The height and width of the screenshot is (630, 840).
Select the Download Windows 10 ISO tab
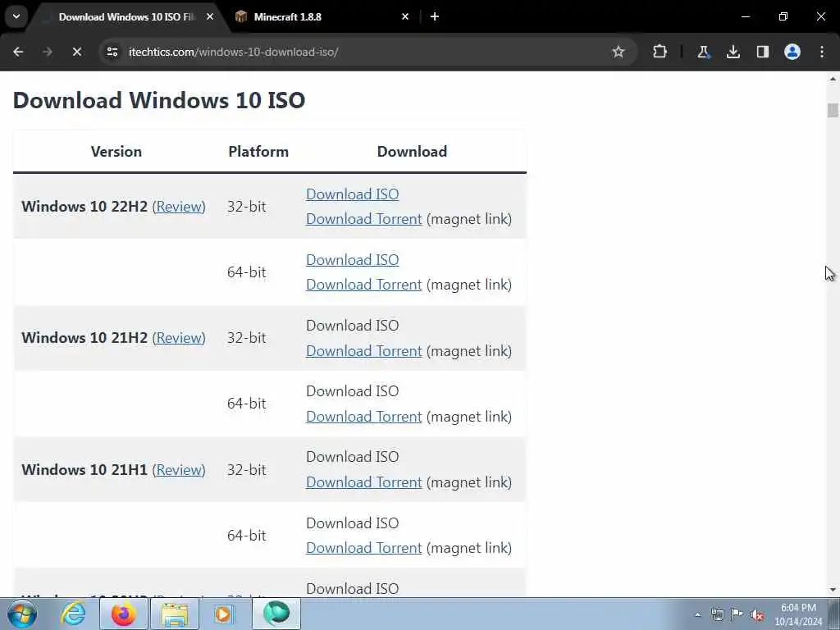pyautogui.click(x=127, y=16)
